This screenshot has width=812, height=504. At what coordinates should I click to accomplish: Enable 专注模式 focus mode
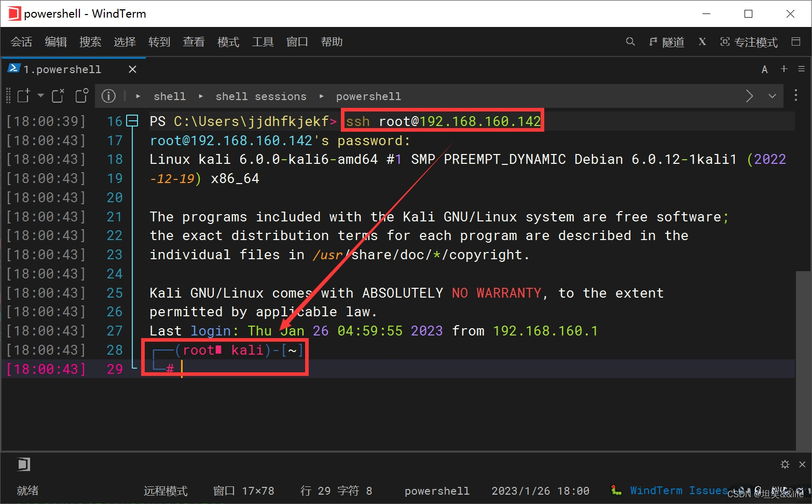coord(749,42)
